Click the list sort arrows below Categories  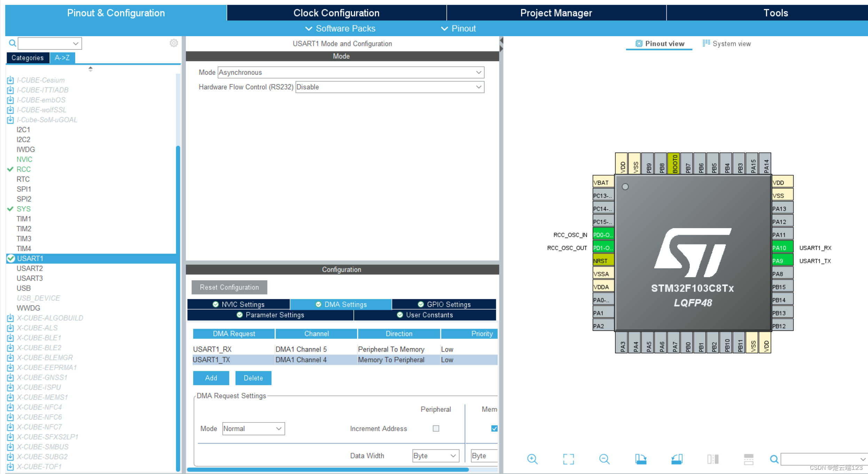[x=90, y=69]
